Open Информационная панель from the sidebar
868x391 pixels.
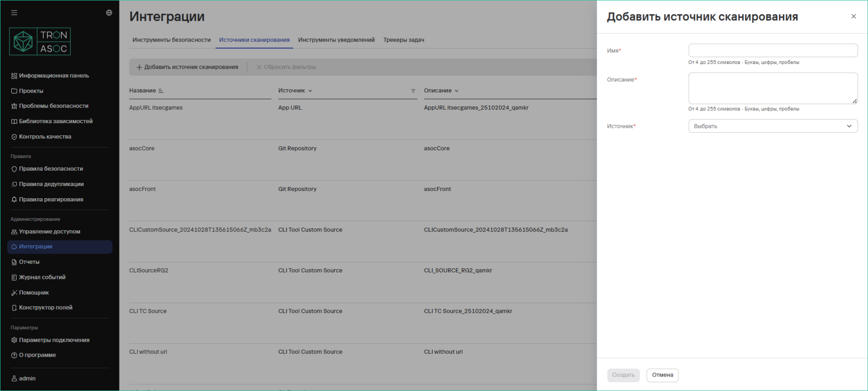pyautogui.click(x=53, y=76)
